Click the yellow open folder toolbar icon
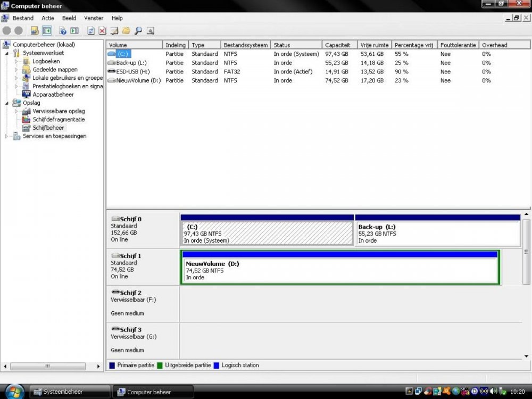Image resolution: width=532 pixels, height=399 pixels. [126, 31]
